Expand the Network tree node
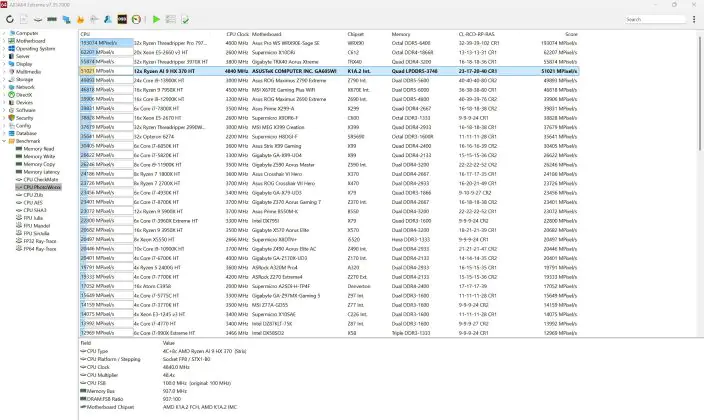 click(4, 87)
